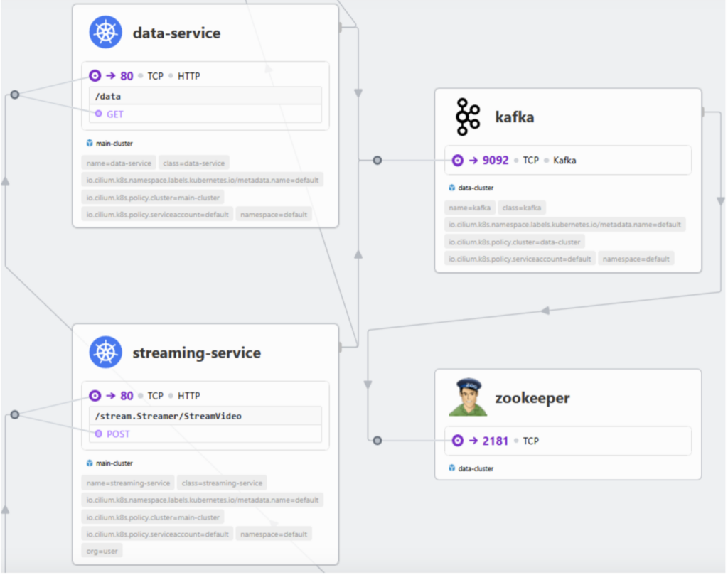Click data-service's io.cilium.k8s.policy.cluster=main-cluster tag

tap(153, 198)
